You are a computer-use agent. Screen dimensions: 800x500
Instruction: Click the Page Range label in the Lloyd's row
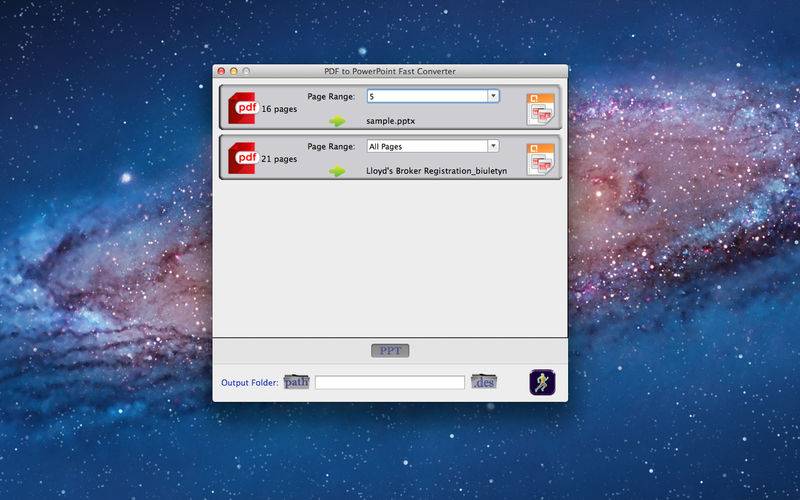point(331,146)
